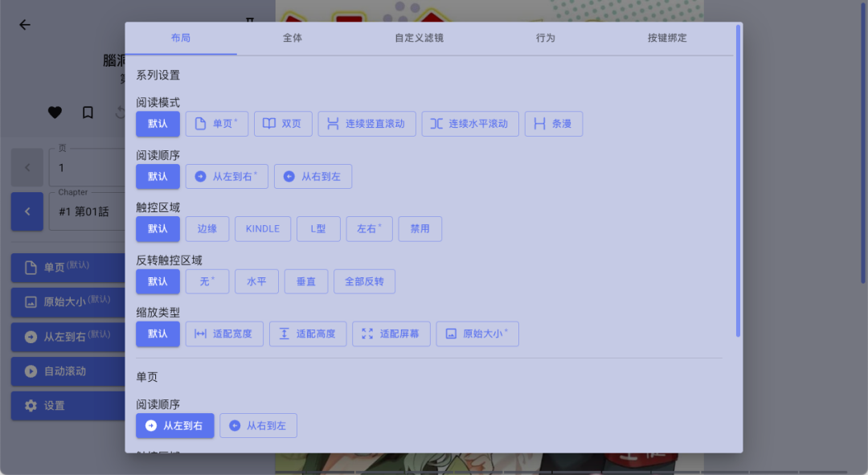Select the 双页 dual-page reading mode
The width and height of the screenshot is (868, 475).
pyautogui.click(x=283, y=123)
